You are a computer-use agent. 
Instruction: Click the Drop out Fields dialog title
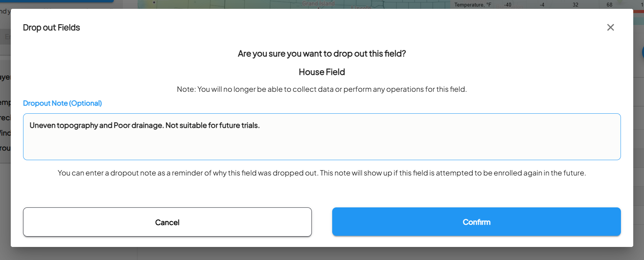52,28
